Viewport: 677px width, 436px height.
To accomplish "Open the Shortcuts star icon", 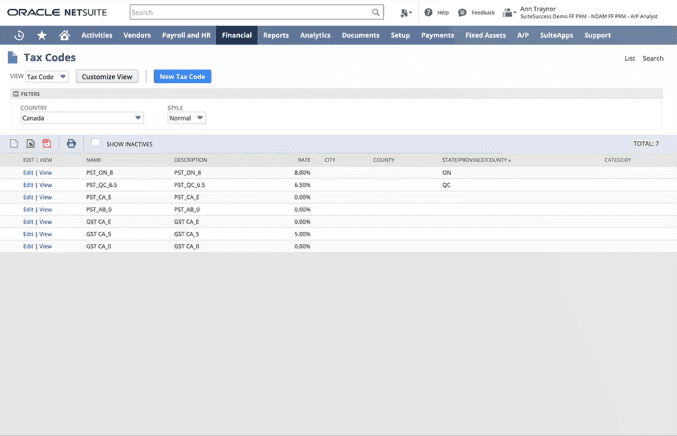I will tap(42, 35).
